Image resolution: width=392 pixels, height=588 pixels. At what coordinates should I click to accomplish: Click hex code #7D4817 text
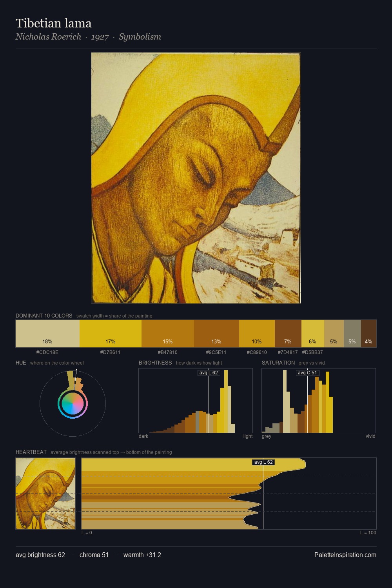[x=288, y=352]
